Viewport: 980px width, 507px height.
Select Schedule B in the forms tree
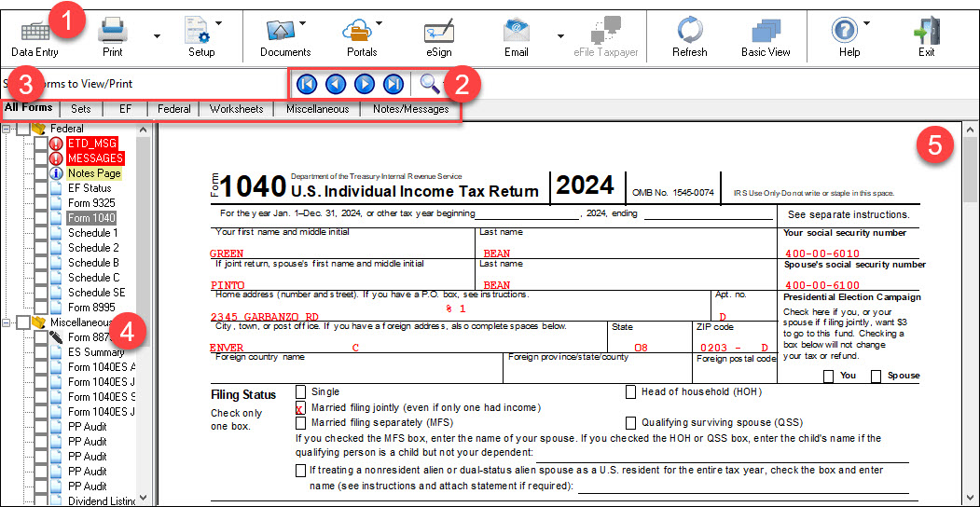tap(93, 263)
